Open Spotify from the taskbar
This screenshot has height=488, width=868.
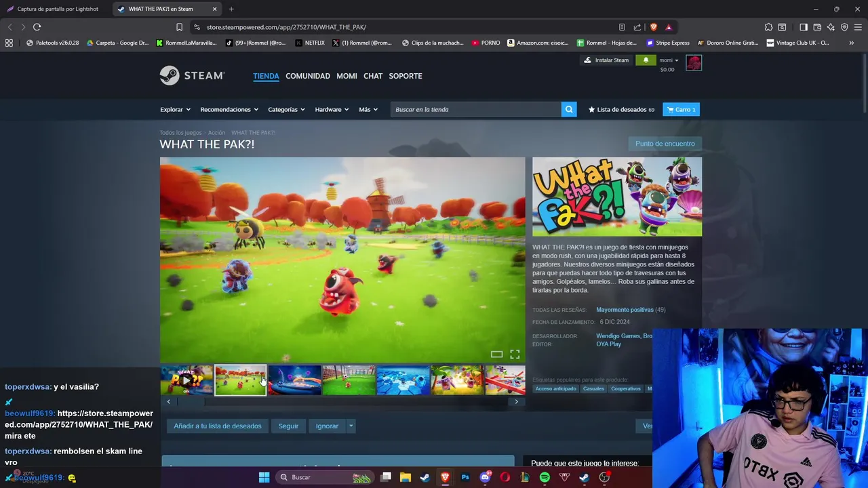(545, 477)
